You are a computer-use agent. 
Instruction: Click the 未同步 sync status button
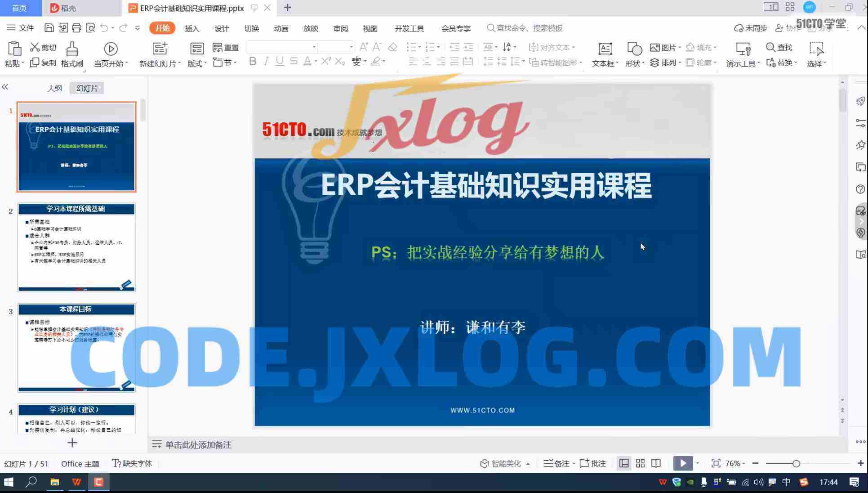(x=750, y=28)
